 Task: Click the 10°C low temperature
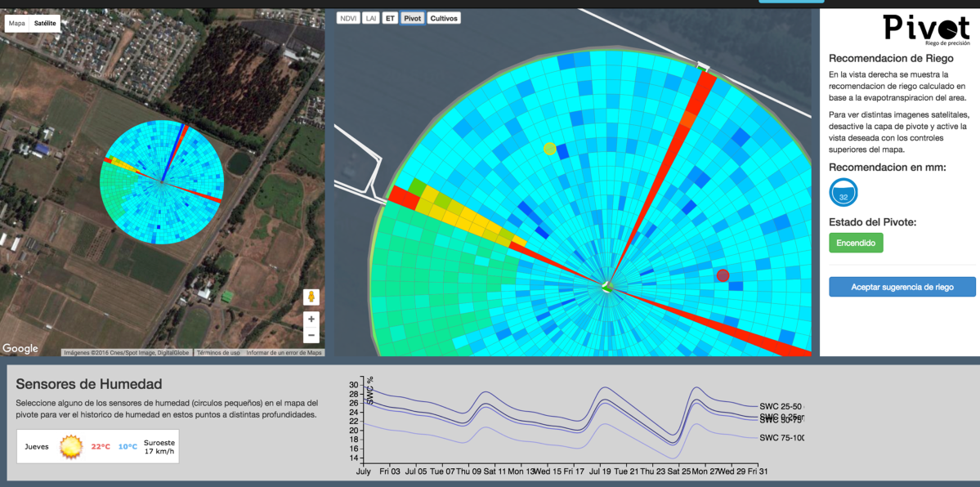click(x=128, y=446)
